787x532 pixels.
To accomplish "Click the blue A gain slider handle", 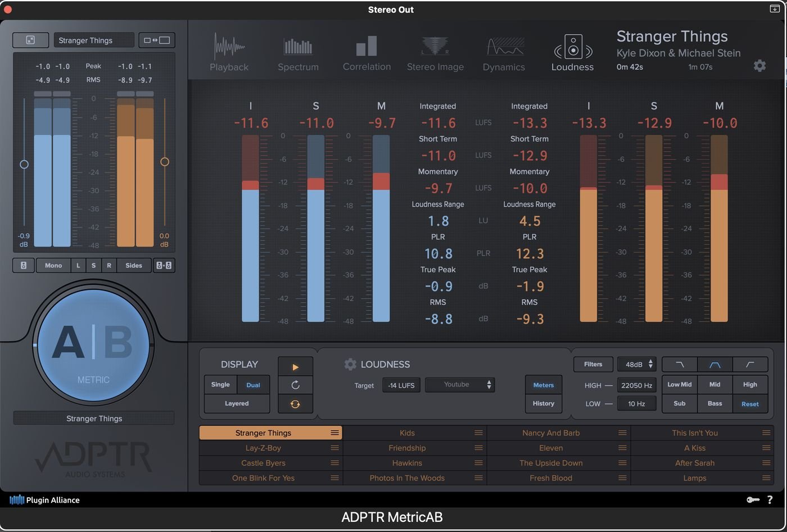I will point(24,164).
